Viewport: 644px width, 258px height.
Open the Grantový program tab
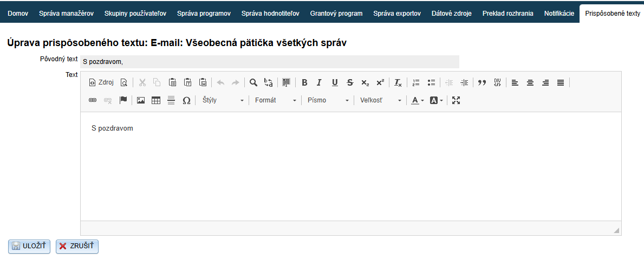[336, 14]
